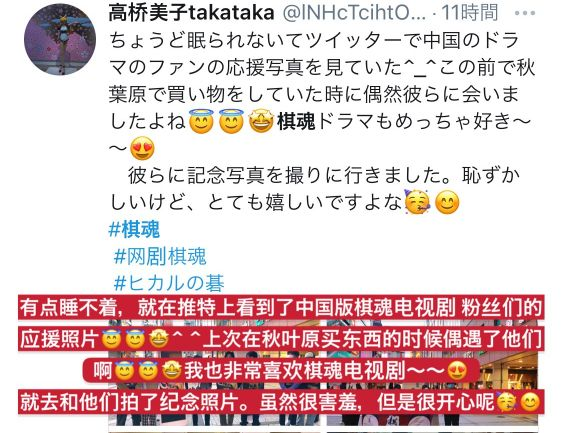Image resolution: width=563 pixels, height=433 pixels.
Task: Open the #网剧棋魂 hashtag link
Action: (160, 256)
